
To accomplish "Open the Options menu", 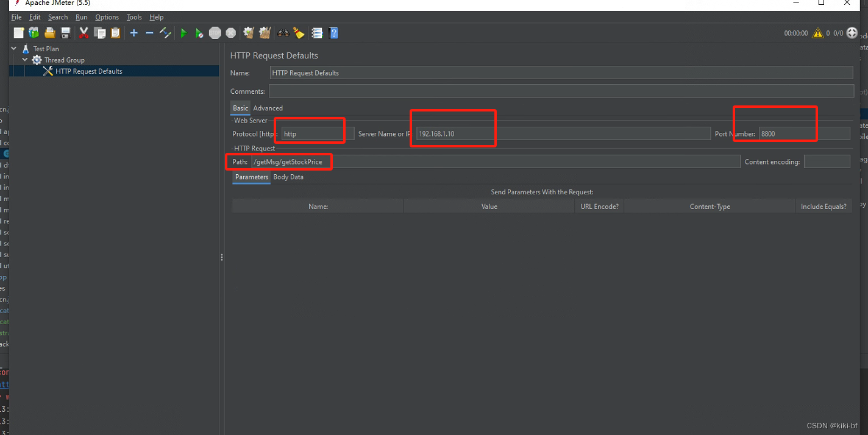I will point(107,17).
